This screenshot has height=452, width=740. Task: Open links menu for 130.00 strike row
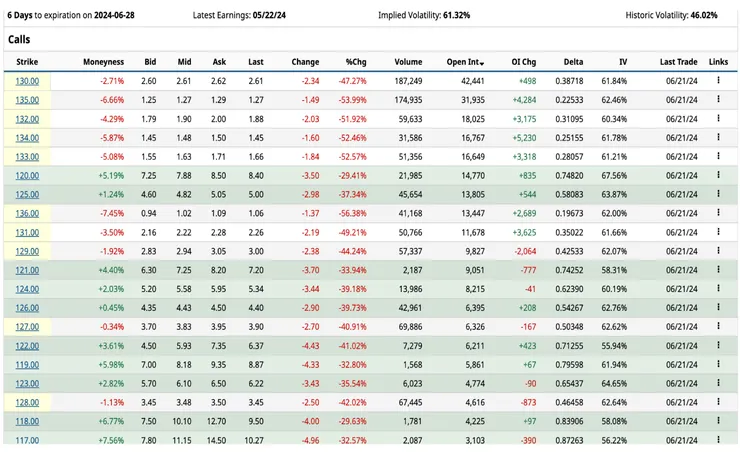tap(718, 80)
